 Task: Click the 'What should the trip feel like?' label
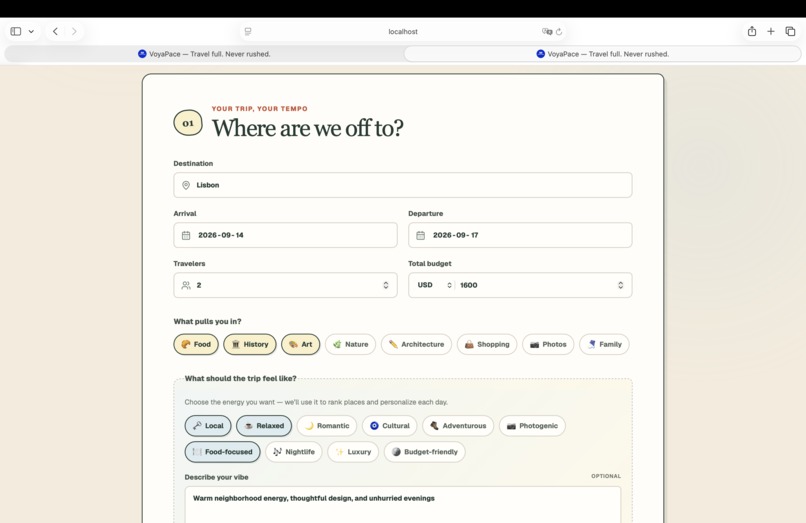(x=241, y=378)
